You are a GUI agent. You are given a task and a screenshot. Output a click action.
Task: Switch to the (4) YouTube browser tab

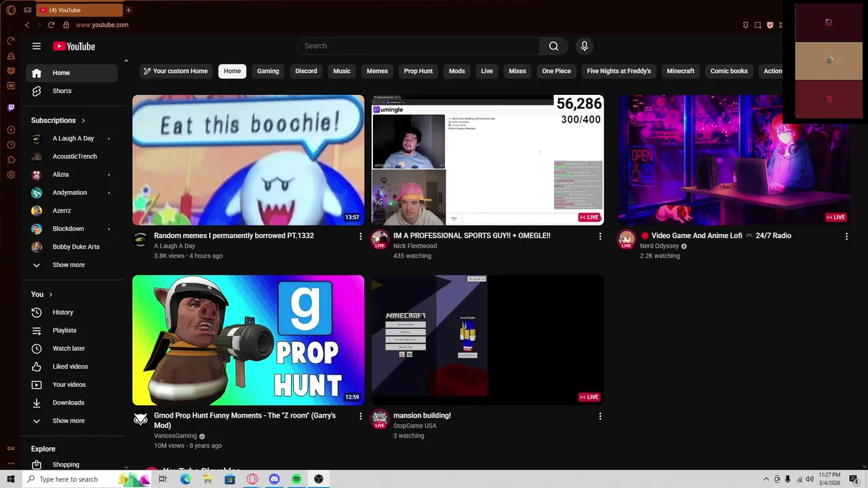[79, 10]
